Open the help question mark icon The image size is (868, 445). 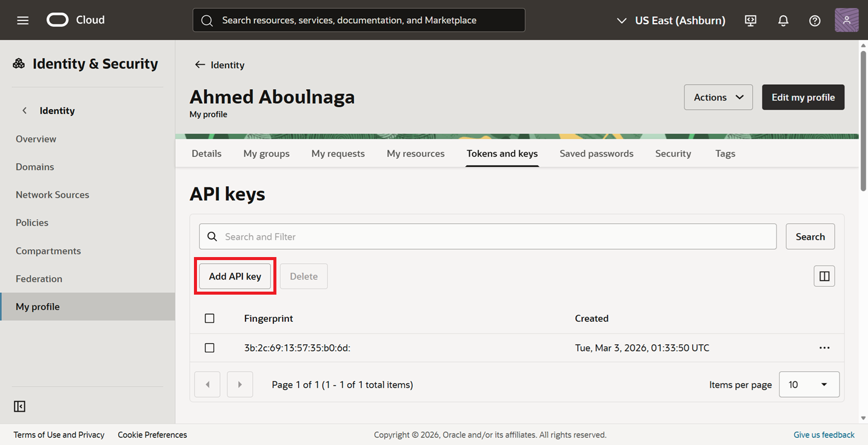pyautogui.click(x=815, y=20)
